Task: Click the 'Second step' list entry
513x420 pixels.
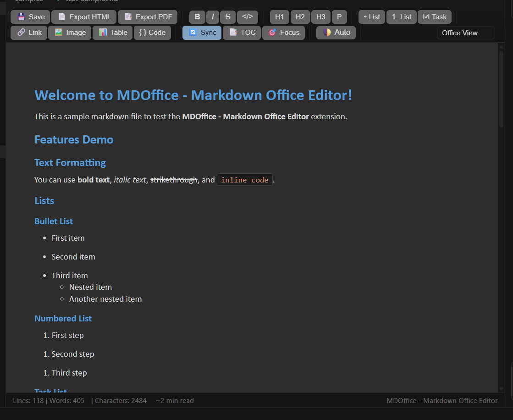Action: click(x=73, y=354)
